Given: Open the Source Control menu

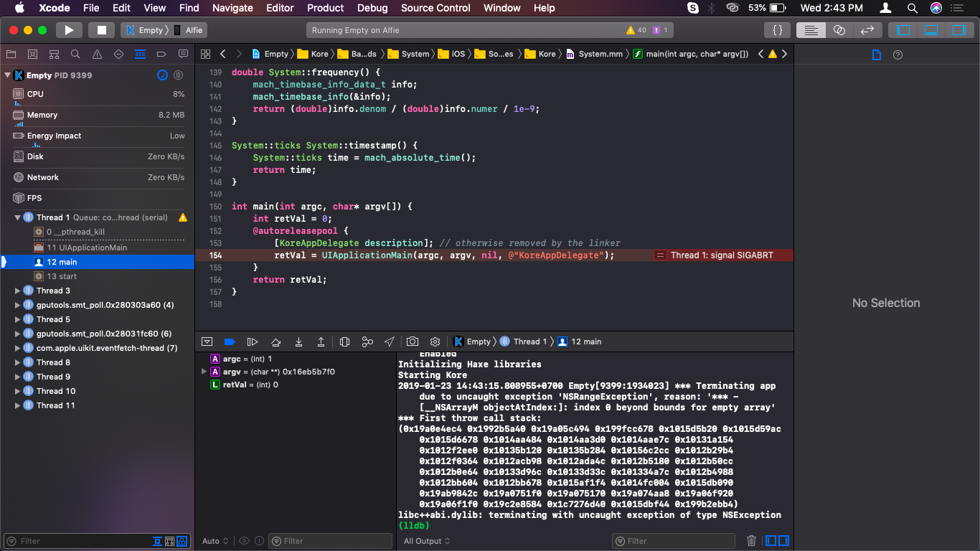Looking at the screenshot, I should tap(435, 8).
